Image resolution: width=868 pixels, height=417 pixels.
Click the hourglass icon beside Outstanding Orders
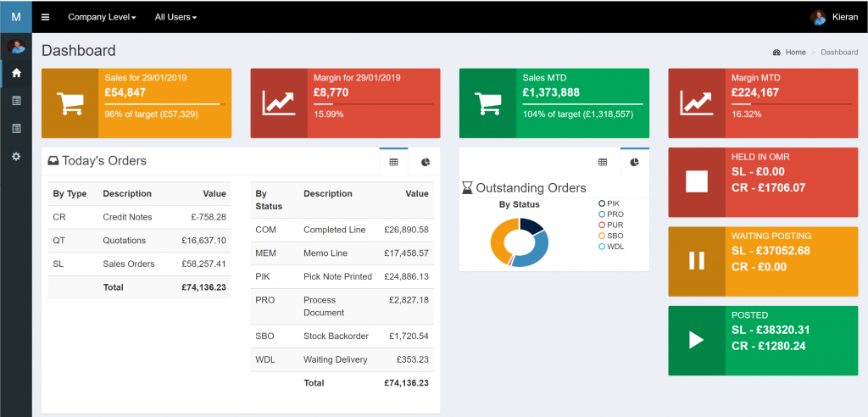pos(467,187)
